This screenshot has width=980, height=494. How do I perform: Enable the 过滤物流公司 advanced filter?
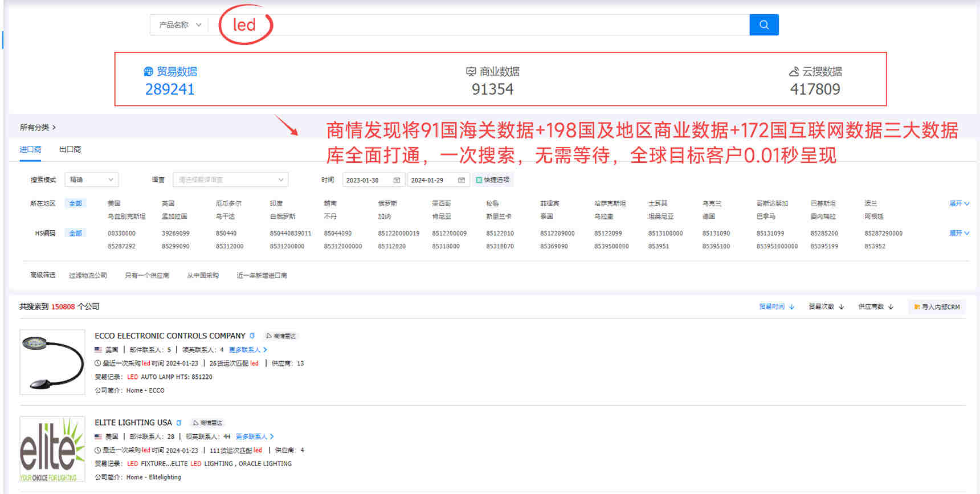tap(88, 275)
